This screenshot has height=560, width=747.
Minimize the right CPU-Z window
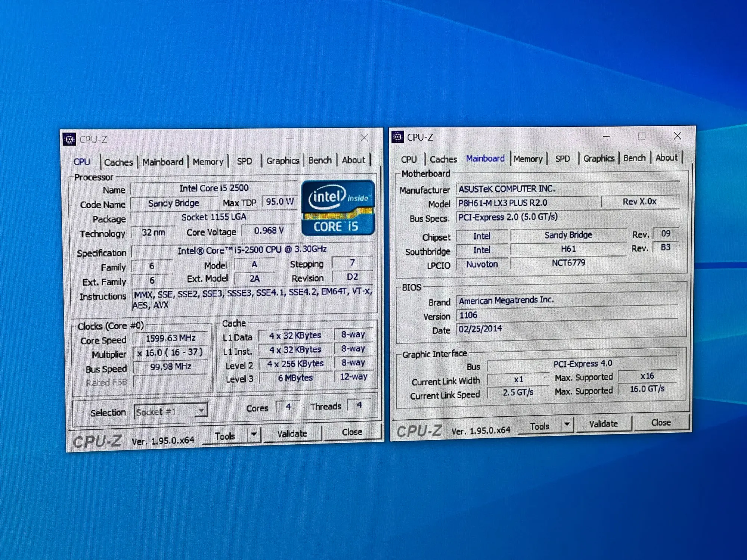pos(607,137)
